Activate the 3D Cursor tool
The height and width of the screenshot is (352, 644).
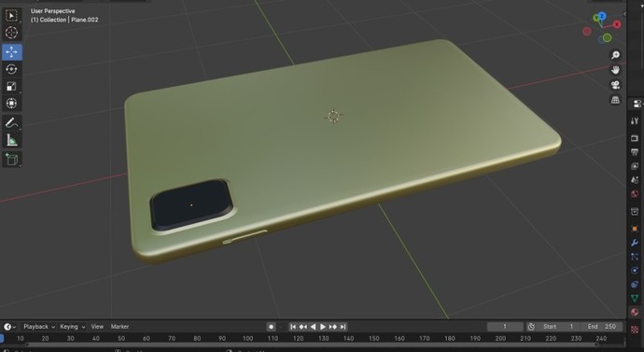(x=11, y=33)
